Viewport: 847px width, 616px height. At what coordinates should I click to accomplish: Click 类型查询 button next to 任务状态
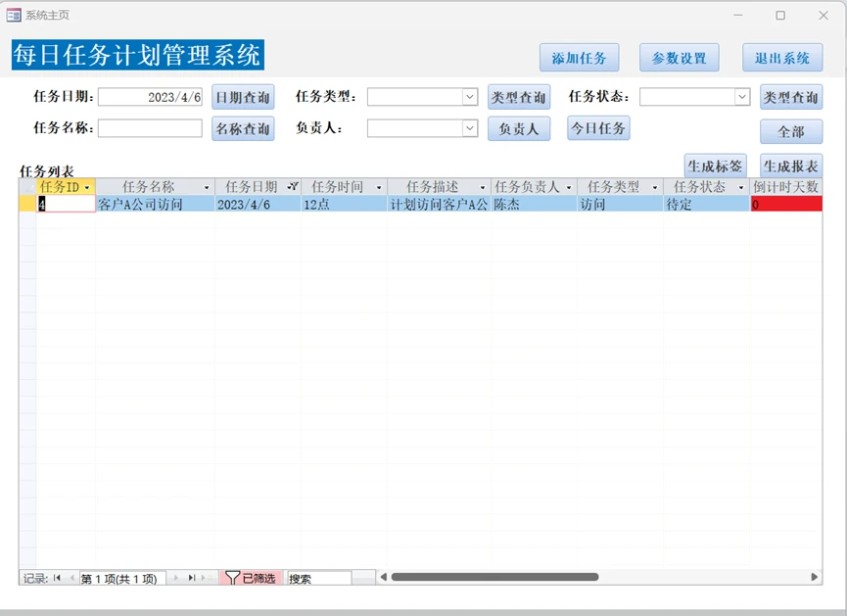(791, 97)
